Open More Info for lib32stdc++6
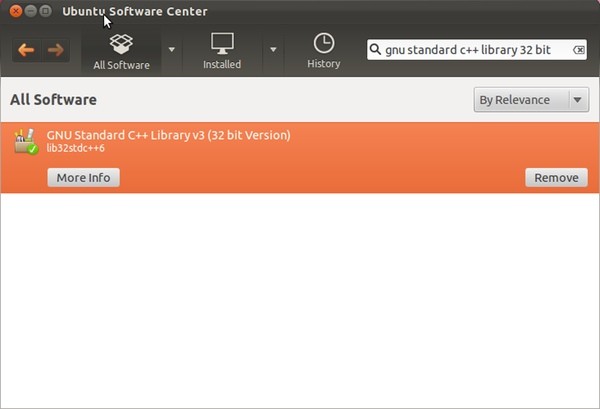The width and height of the screenshot is (600, 409). pyautogui.click(x=83, y=178)
